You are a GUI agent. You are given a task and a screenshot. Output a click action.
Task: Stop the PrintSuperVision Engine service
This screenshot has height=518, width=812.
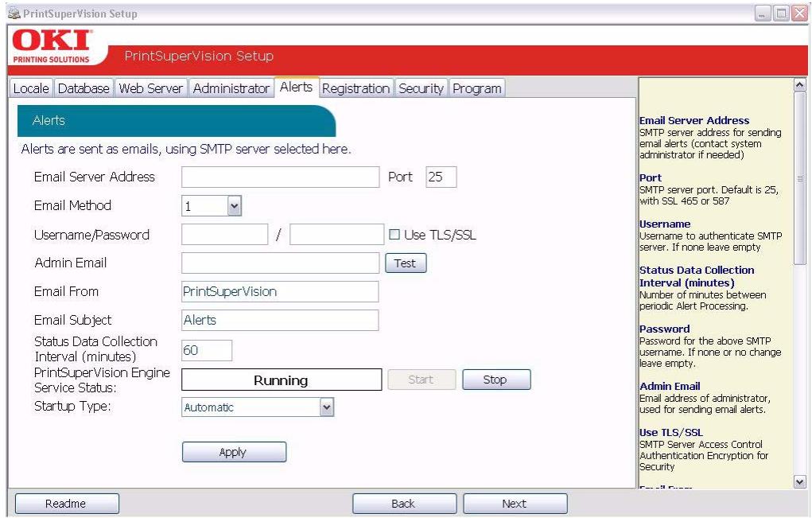(496, 380)
